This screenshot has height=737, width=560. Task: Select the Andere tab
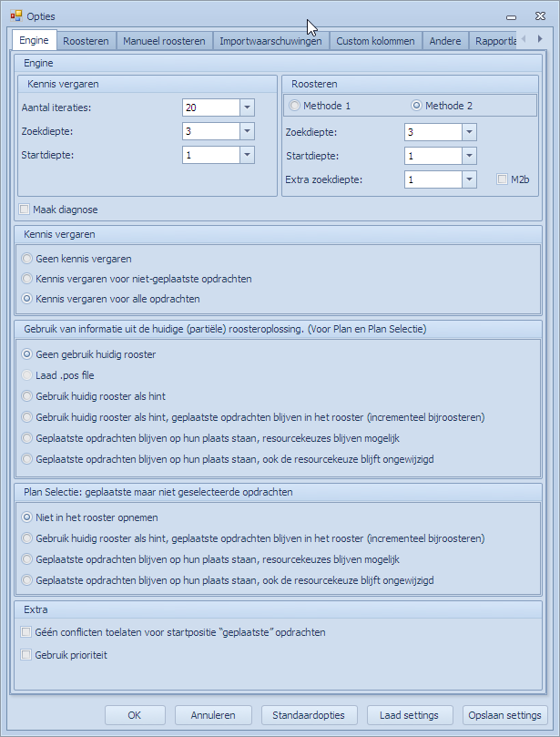[445, 41]
